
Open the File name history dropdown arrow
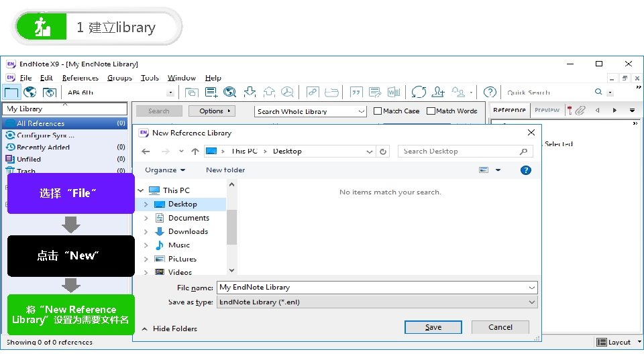[x=532, y=288]
